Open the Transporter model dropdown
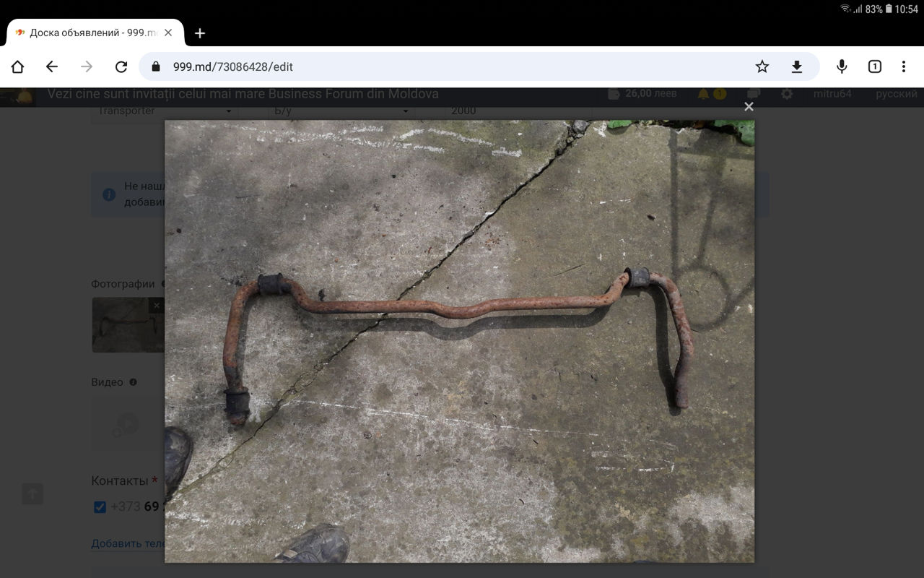The width and height of the screenshot is (924, 578). pos(165,111)
